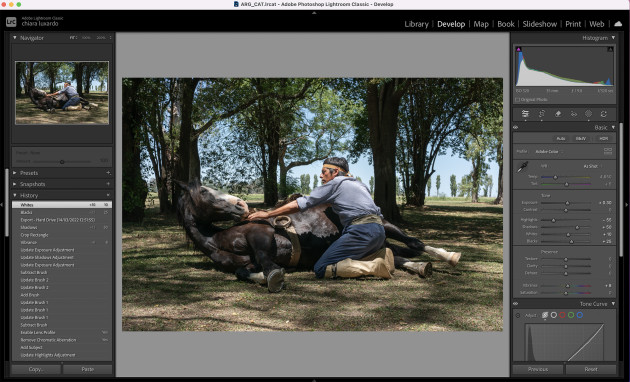
Task: Switch to the Library module
Action: click(416, 24)
